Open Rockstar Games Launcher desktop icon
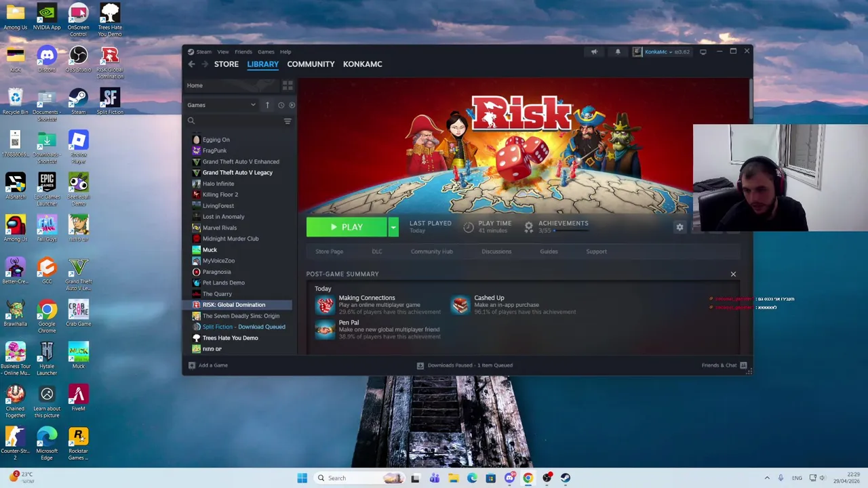 [x=78, y=443]
